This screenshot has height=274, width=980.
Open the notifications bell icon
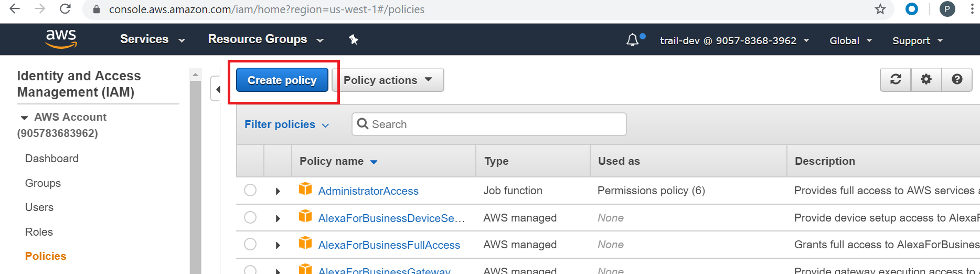(633, 40)
